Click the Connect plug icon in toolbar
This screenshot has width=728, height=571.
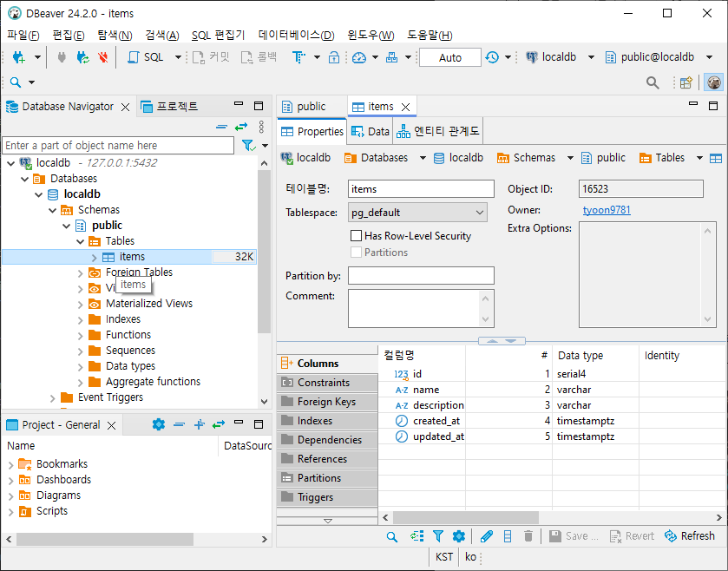click(62, 57)
